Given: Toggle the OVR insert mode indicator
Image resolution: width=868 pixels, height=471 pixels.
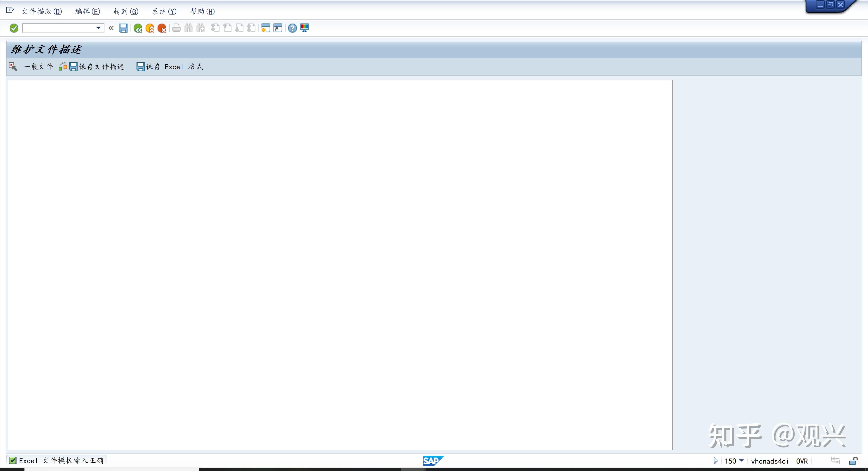Looking at the screenshot, I should [802, 461].
